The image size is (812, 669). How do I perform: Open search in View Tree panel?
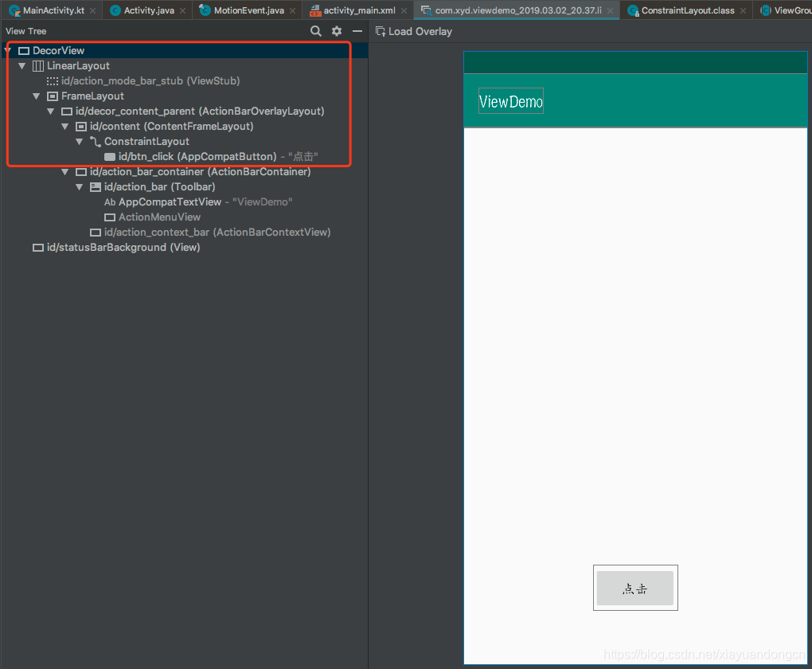pyautogui.click(x=316, y=31)
